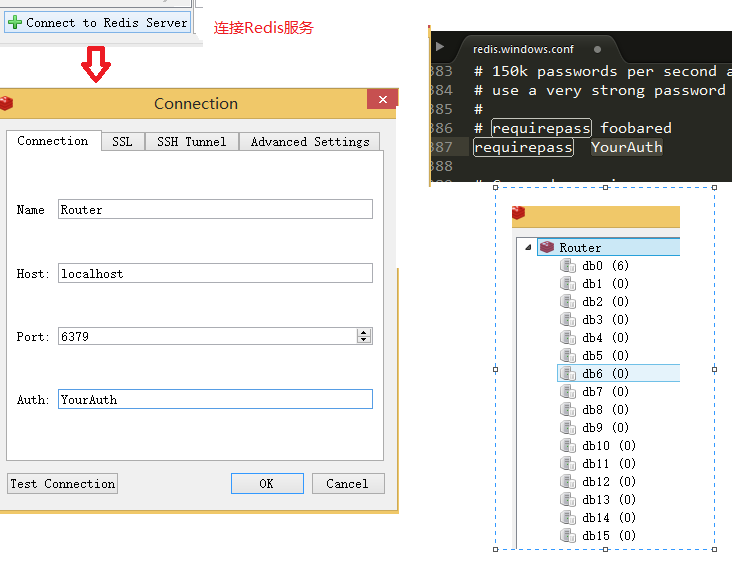This screenshot has width=732, height=564.
Task: Select the db11 (0) tree label
Action: coord(609,464)
